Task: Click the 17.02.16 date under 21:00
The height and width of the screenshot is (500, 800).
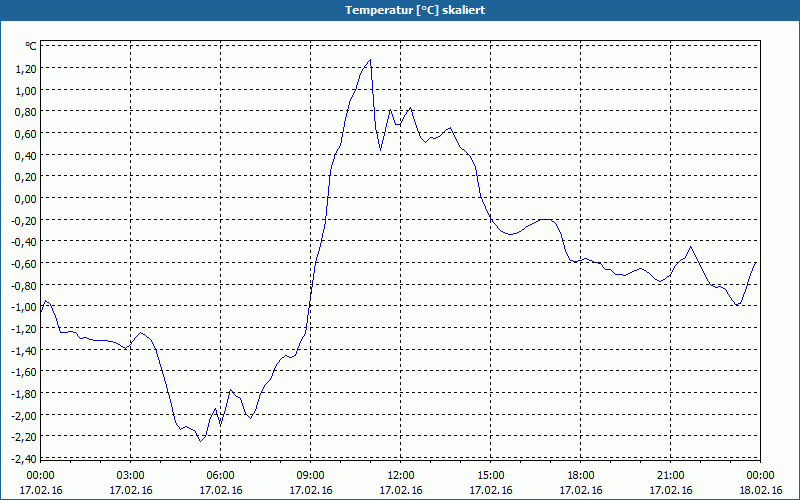Action: point(670,490)
